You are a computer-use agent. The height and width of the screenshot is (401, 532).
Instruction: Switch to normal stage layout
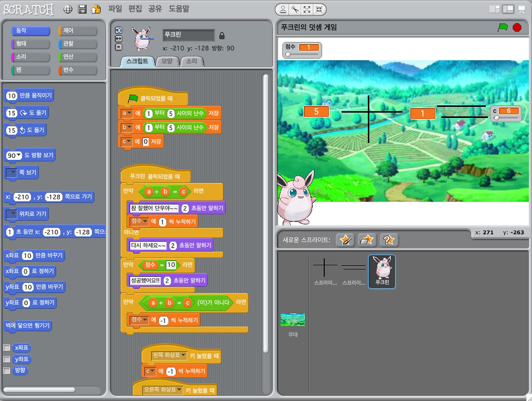click(x=508, y=9)
